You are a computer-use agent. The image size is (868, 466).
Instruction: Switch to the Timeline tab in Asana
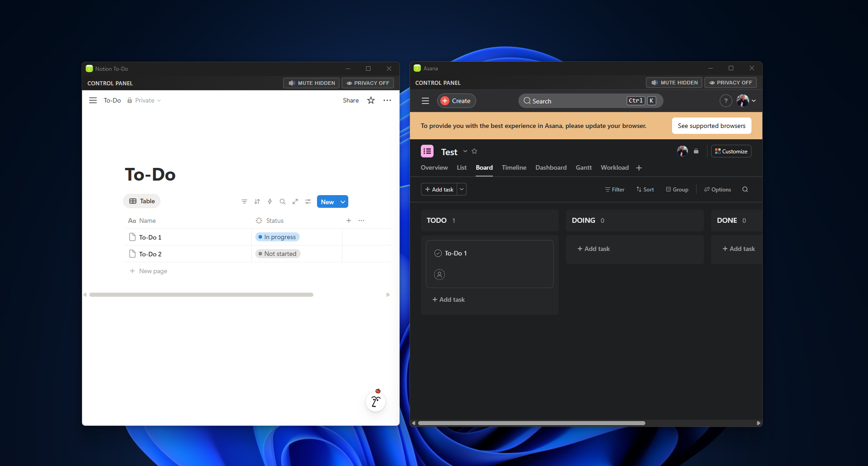pos(514,167)
